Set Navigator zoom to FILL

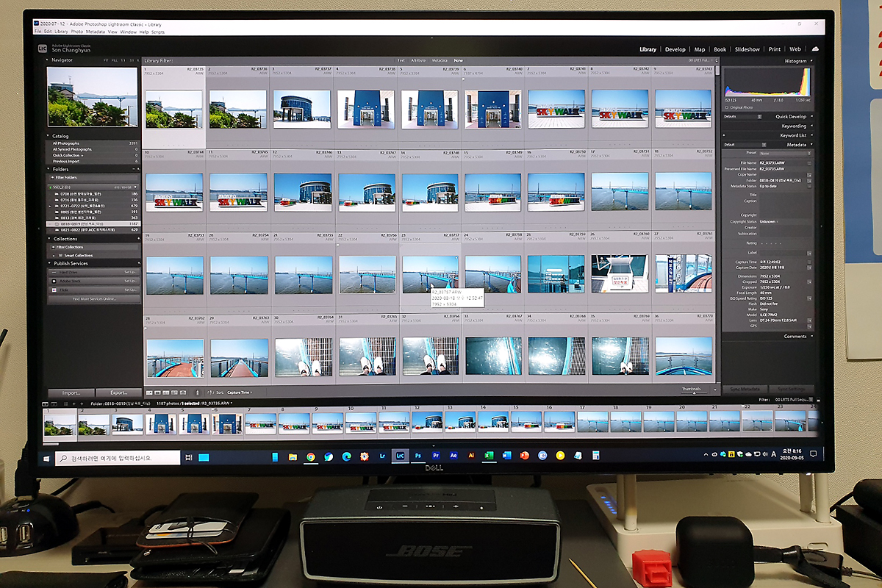pyautogui.click(x=114, y=60)
